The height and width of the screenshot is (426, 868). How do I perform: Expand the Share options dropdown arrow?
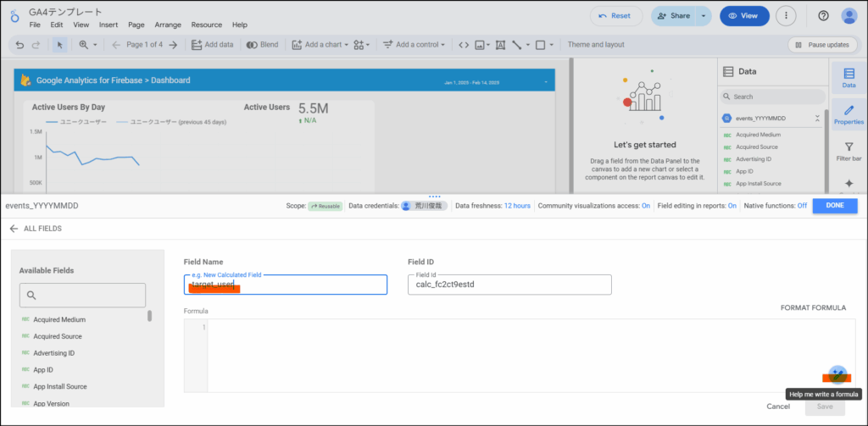703,16
